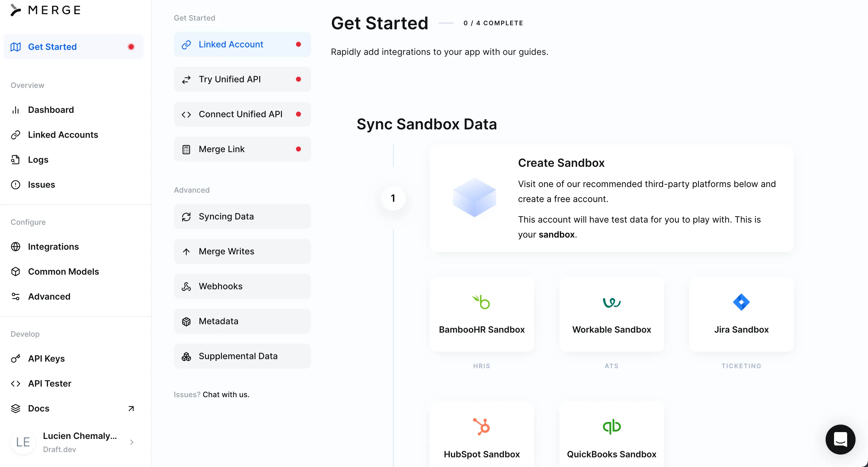Click the Jira logo
The image size is (868, 467).
pos(741,302)
